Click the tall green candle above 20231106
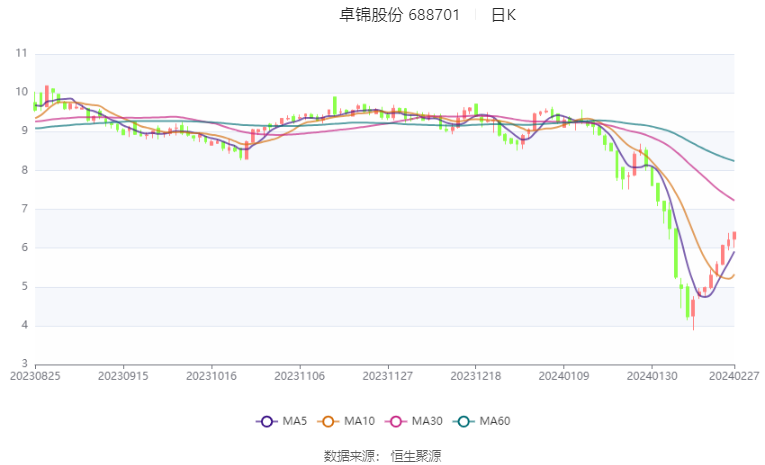This screenshot has width=765, height=465. 335,105
